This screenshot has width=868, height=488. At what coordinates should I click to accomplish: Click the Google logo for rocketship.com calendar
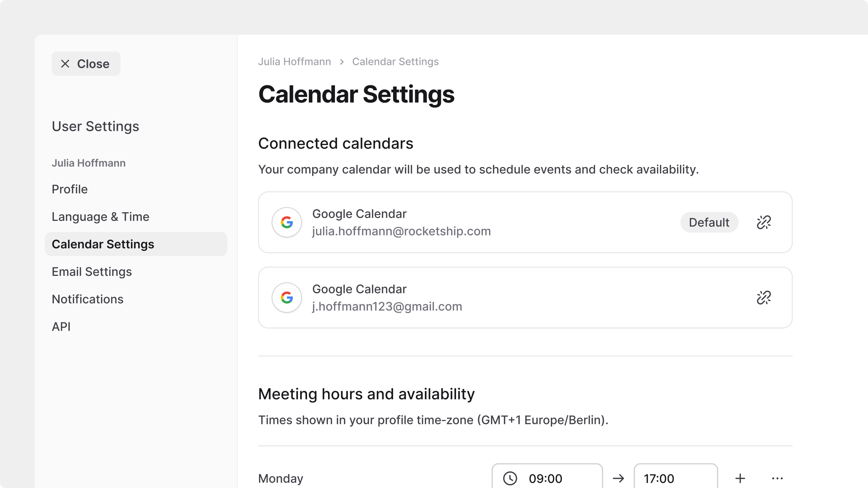[287, 222]
